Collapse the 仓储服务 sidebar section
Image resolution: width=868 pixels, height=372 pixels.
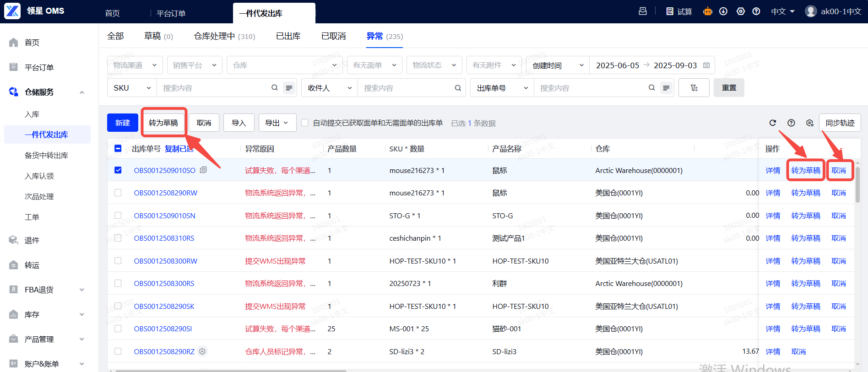82,92
